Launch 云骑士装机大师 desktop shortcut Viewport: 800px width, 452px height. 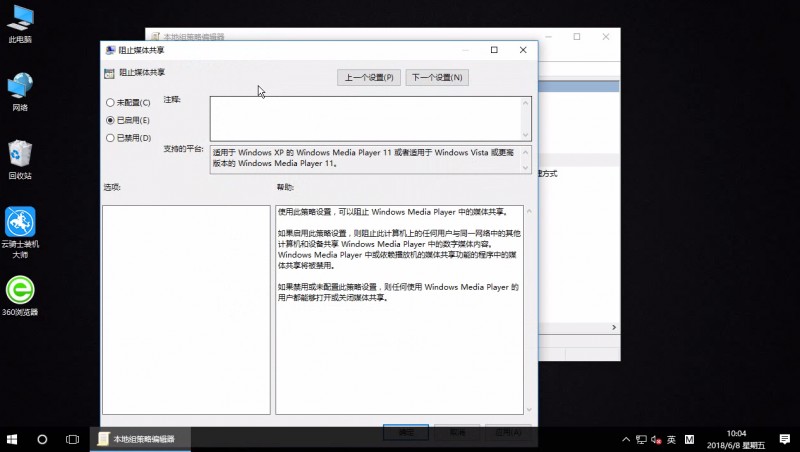coord(20,233)
